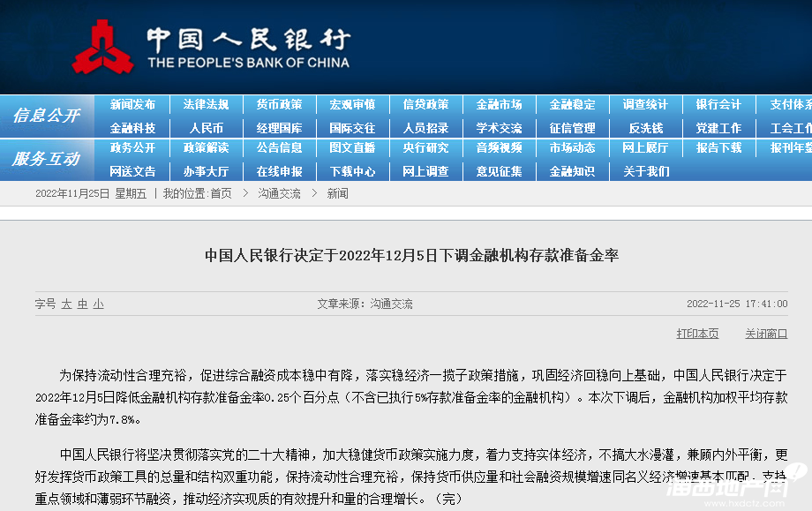Navigate to 学术交流
Viewport: 812px width, 511px height.
click(x=500, y=128)
